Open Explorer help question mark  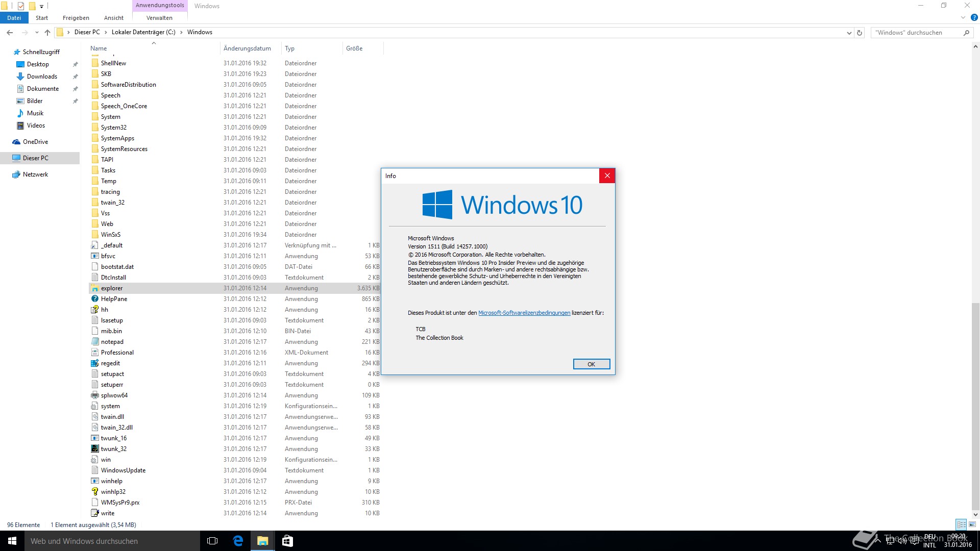coord(974,18)
